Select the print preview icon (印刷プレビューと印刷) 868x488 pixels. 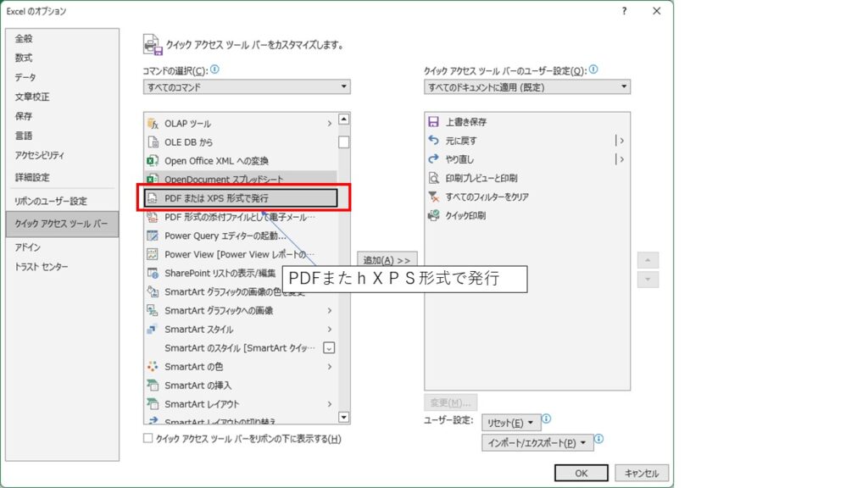434,178
